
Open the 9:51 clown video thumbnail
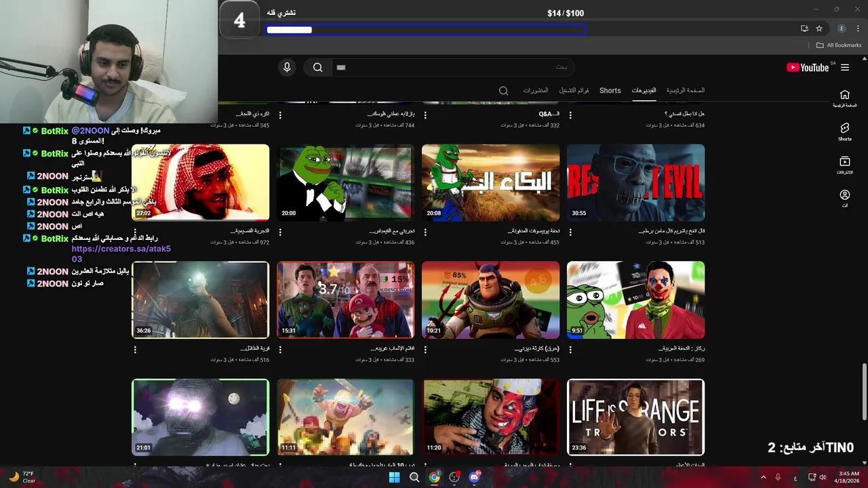pos(635,300)
